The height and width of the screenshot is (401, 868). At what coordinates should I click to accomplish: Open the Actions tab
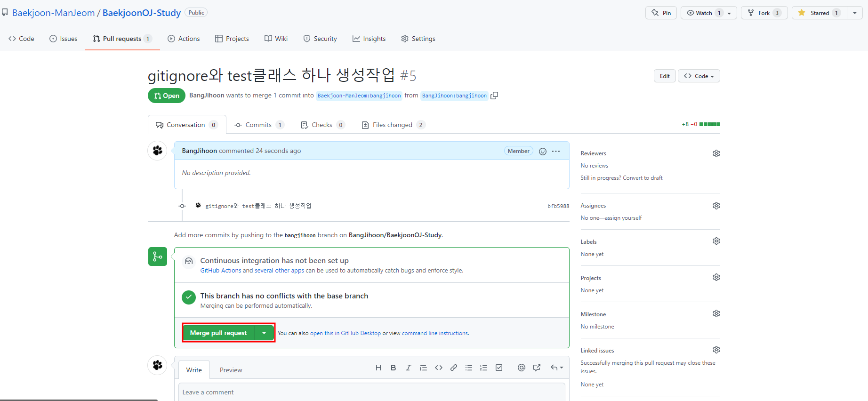[x=184, y=39]
